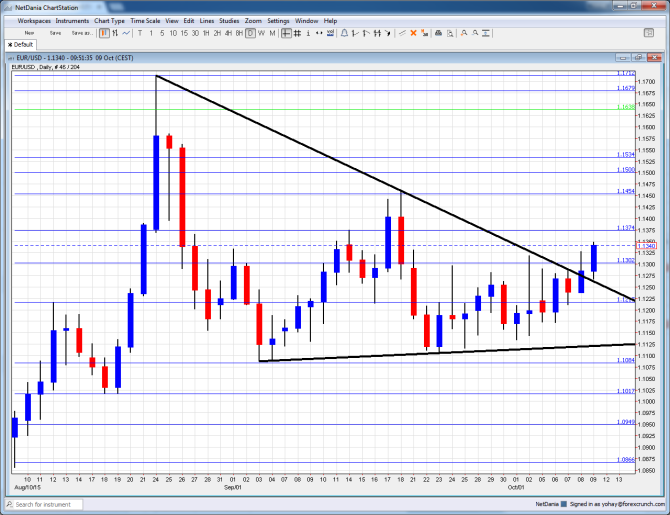Select 1 minute time scale
The width and height of the screenshot is (670, 515).
(x=151, y=33)
